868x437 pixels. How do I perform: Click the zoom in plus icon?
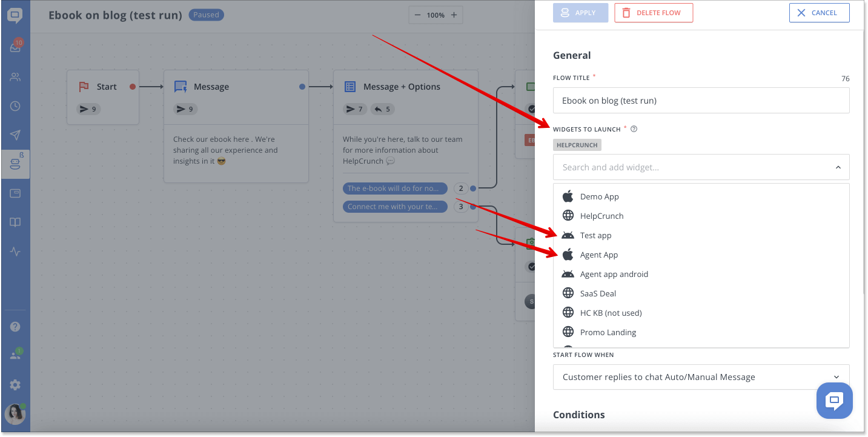(x=454, y=15)
